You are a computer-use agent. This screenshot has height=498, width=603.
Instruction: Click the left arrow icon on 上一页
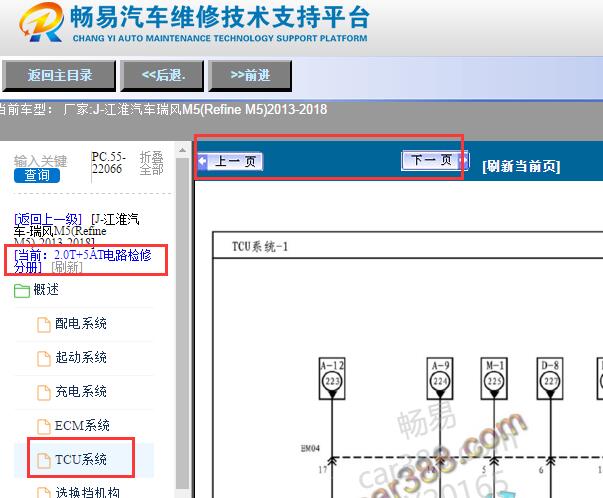[x=203, y=161]
